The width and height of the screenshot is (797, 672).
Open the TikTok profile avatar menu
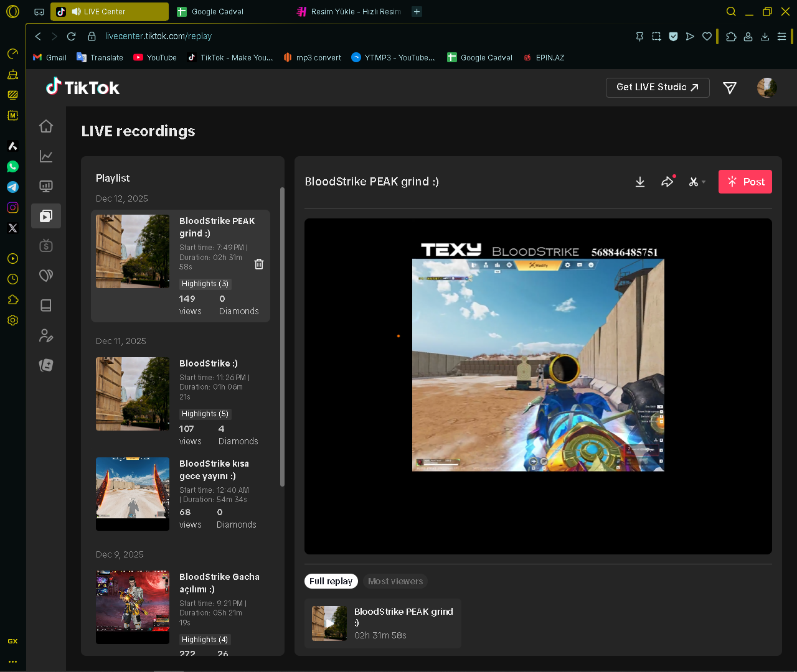pos(767,88)
